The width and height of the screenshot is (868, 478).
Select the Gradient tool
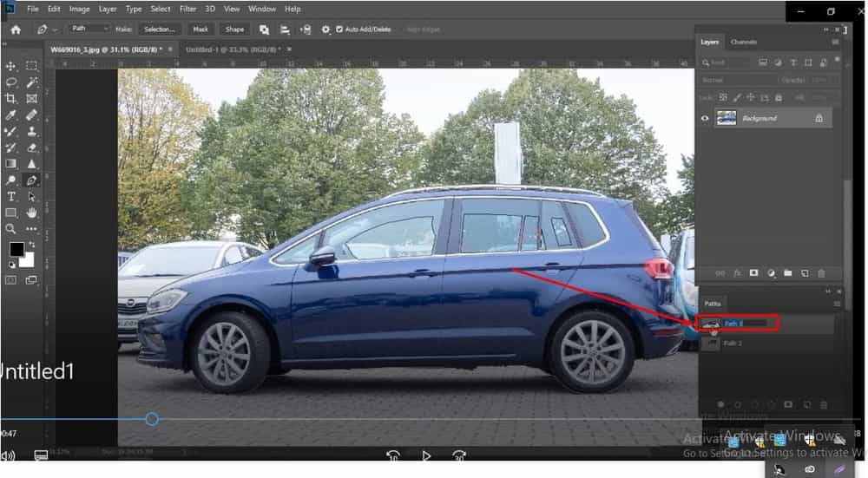click(10, 164)
